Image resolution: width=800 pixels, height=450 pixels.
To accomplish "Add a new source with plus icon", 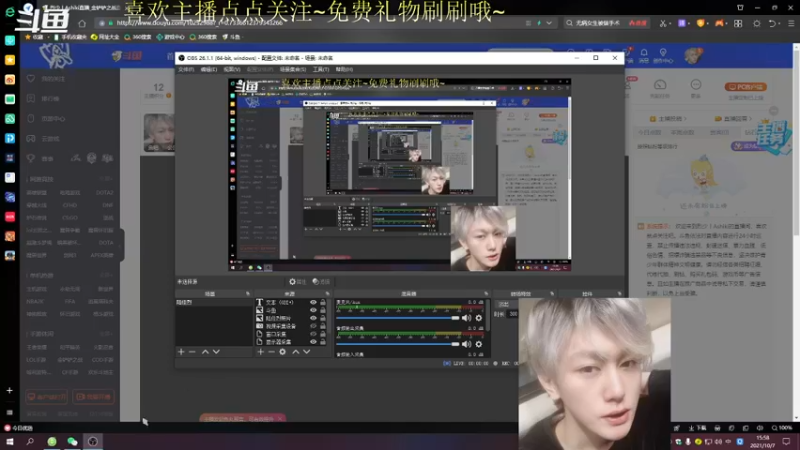I will point(261,352).
